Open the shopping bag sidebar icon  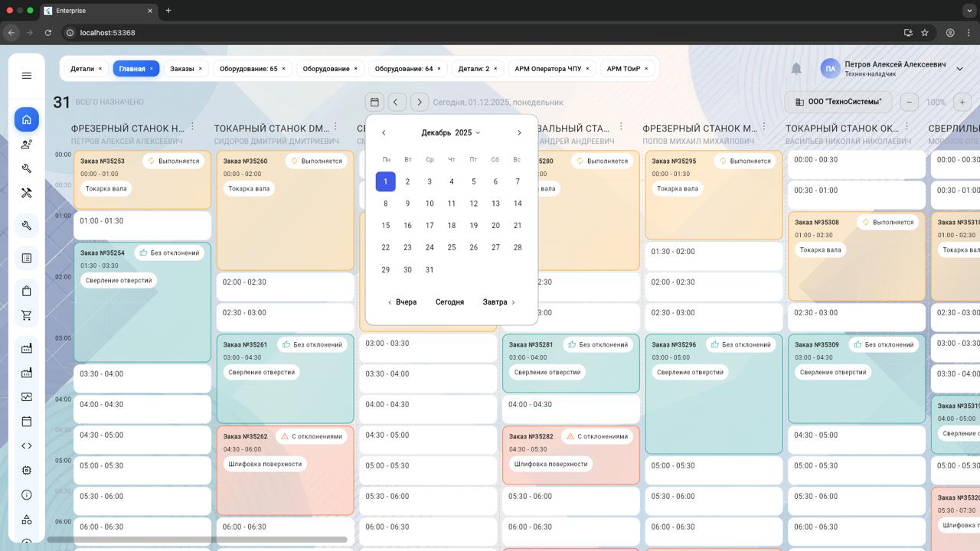27,291
